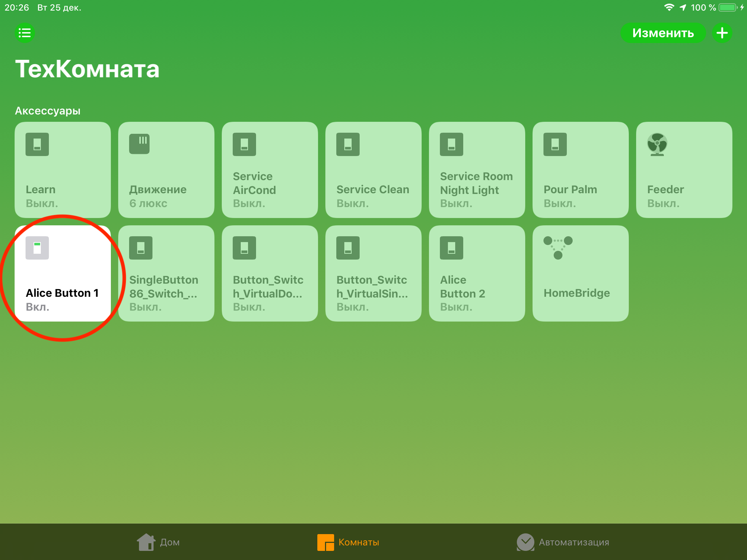The height and width of the screenshot is (560, 747).
Task: Click the Wi-Fi status icon
Action: [x=669, y=7]
